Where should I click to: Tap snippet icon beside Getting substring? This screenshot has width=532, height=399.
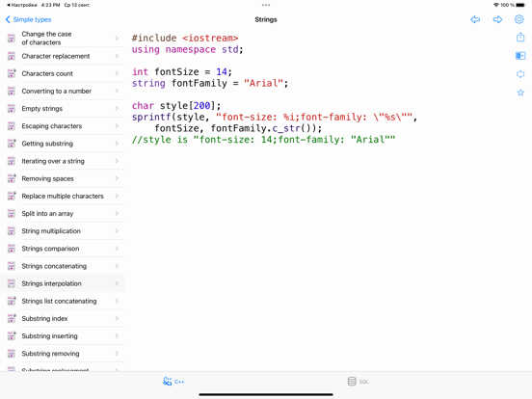coord(12,144)
